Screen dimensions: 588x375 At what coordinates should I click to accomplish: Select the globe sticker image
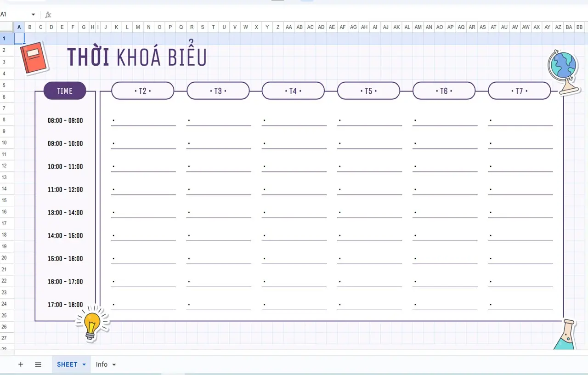564,72
